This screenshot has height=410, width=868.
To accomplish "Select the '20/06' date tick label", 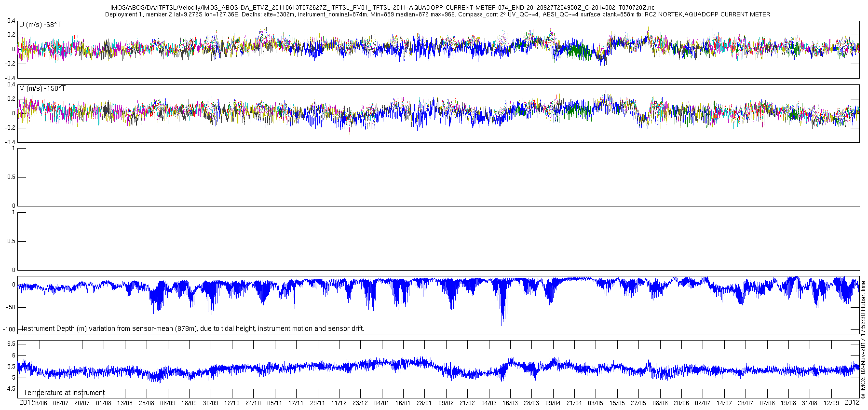I will coord(681,403).
